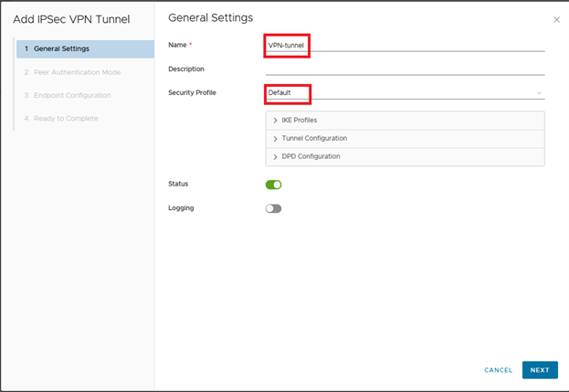The width and height of the screenshot is (569, 392).
Task: Jump to step 4 Ready to Complete
Action: coord(65,119)
